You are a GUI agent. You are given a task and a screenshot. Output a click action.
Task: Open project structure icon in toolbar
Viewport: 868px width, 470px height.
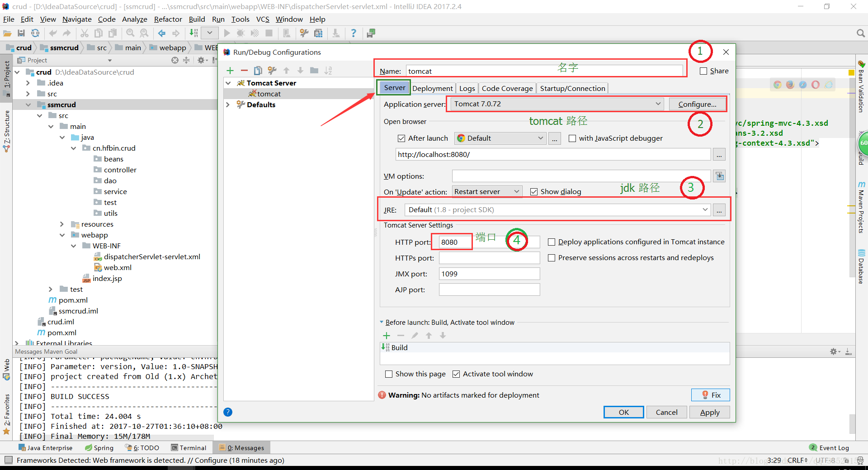pyautogui.click(x=318, y=33)
